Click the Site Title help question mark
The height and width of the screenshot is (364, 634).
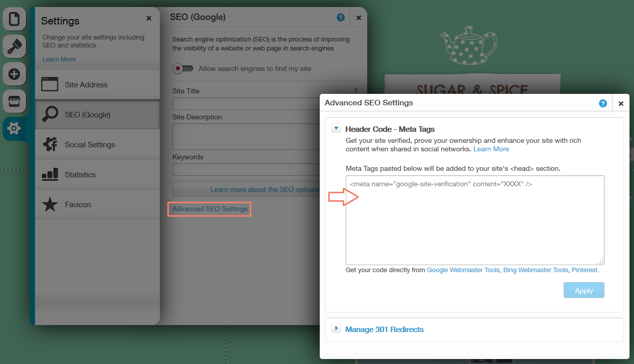(356, 91)
